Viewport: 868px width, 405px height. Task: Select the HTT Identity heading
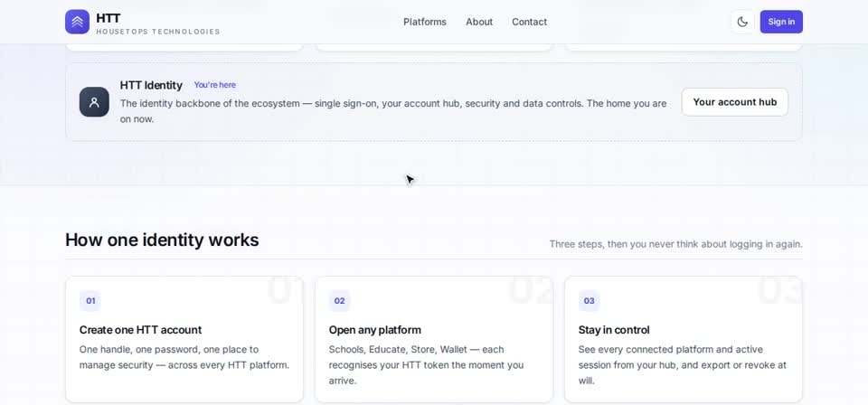click(x=151, y=85)
